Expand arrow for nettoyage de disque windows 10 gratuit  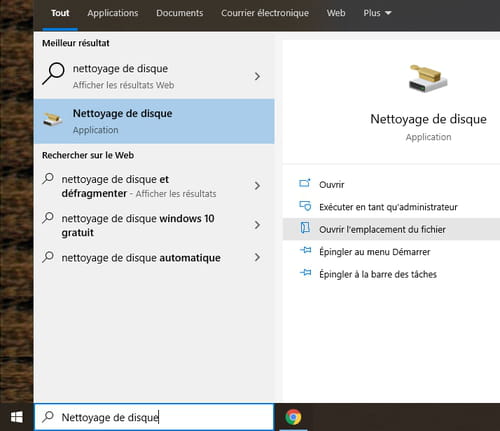click(257, 225)
